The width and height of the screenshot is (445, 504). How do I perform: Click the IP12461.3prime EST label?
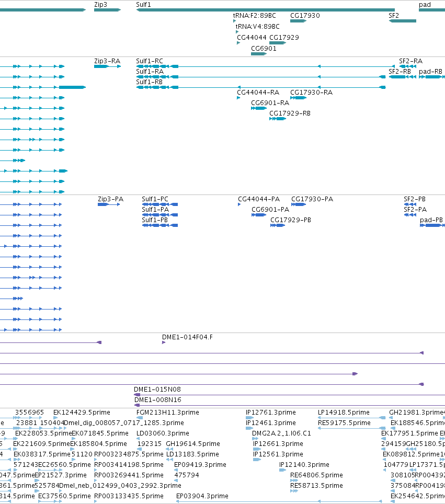(x=271, y=422)
